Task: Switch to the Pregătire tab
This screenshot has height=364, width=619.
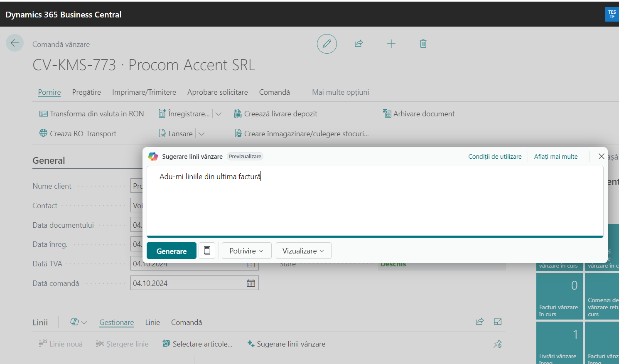Action: (86, 92)
